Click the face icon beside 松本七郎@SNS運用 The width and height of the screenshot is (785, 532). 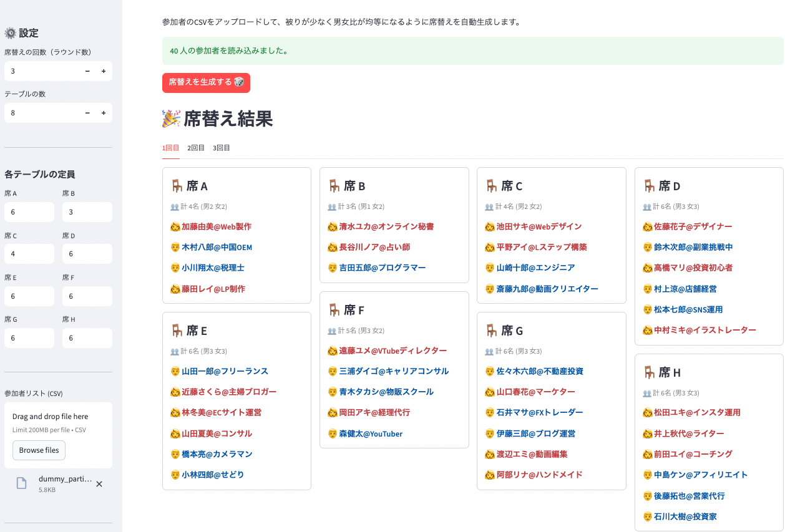[648, 309]
